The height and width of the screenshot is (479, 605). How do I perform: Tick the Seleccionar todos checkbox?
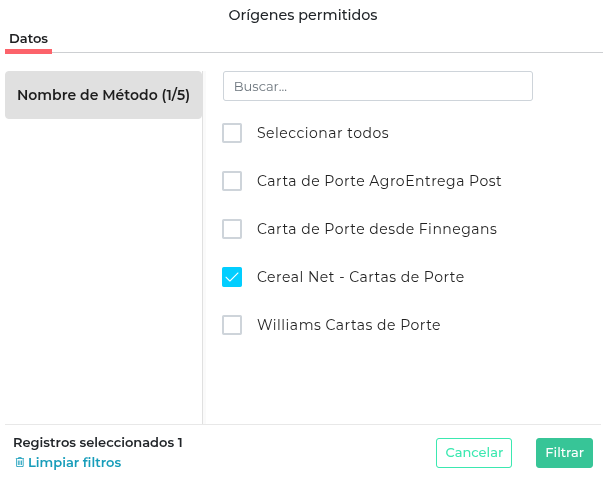232,133
